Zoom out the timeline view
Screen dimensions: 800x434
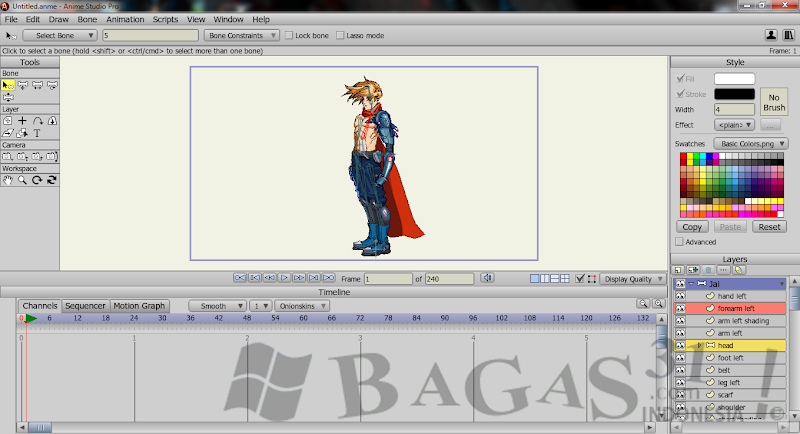(643, 303)
